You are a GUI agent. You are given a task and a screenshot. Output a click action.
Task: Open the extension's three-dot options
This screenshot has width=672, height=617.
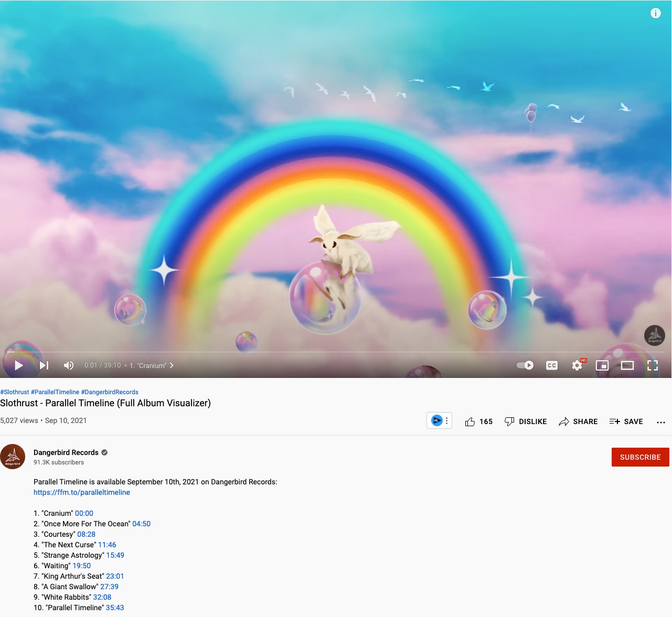(447, 420)
